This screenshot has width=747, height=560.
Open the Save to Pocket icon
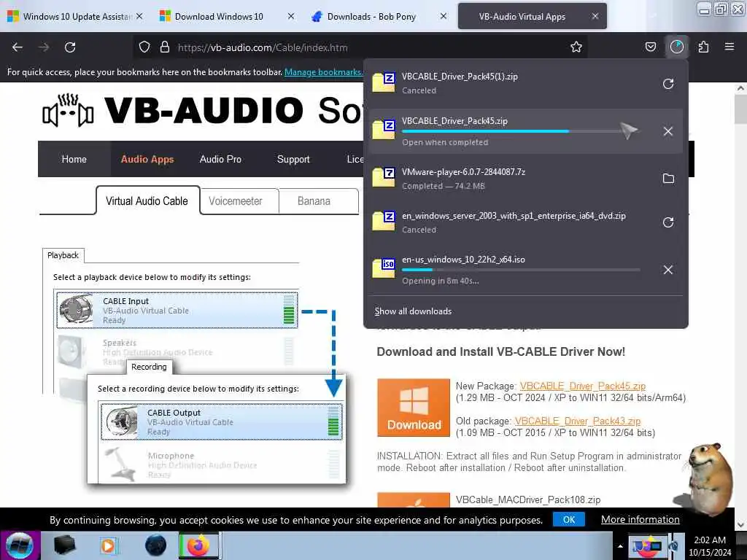pyautogui.click(x=650, y=47)
